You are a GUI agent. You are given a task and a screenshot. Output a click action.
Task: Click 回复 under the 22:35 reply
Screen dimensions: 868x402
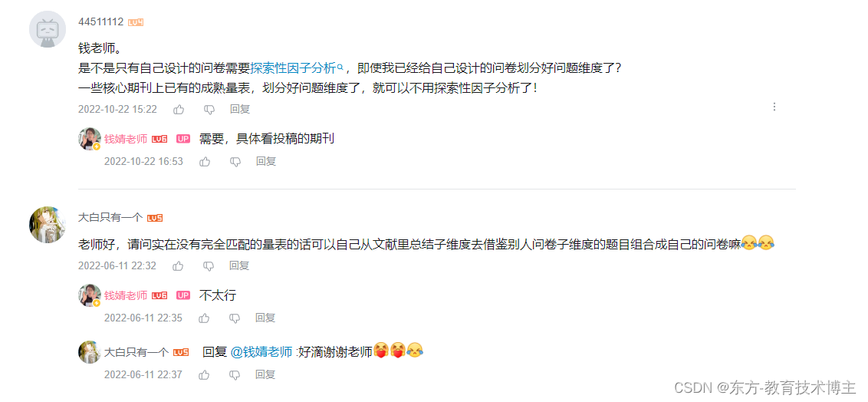click(265, 318)
